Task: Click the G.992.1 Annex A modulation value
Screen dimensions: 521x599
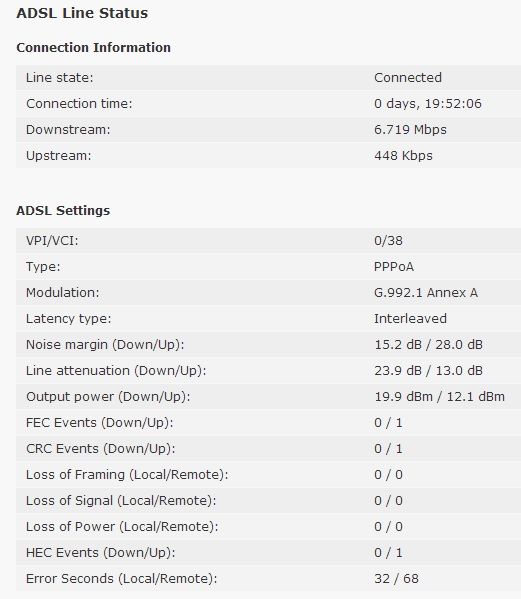Action: (x=426, y=293)
